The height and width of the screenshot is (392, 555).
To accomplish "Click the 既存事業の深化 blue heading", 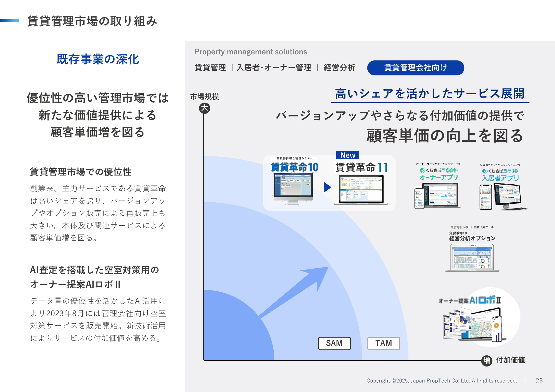I will coord(98,59).
